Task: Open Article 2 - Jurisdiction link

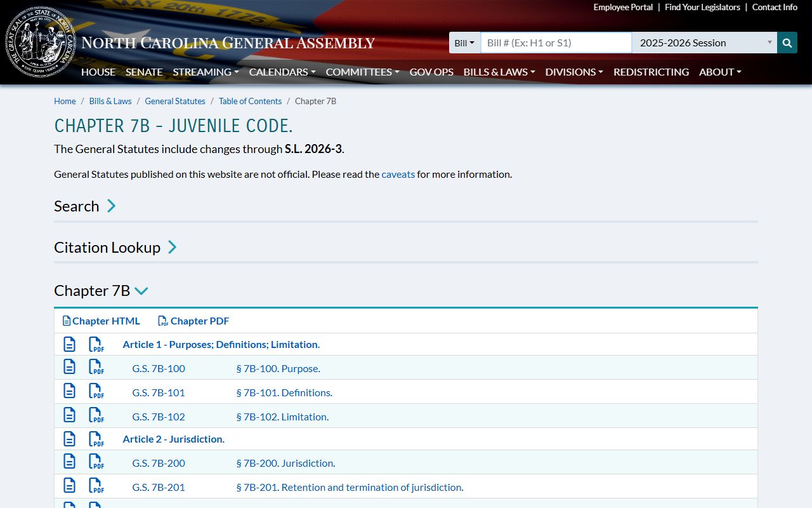Action: click(173, 439)
